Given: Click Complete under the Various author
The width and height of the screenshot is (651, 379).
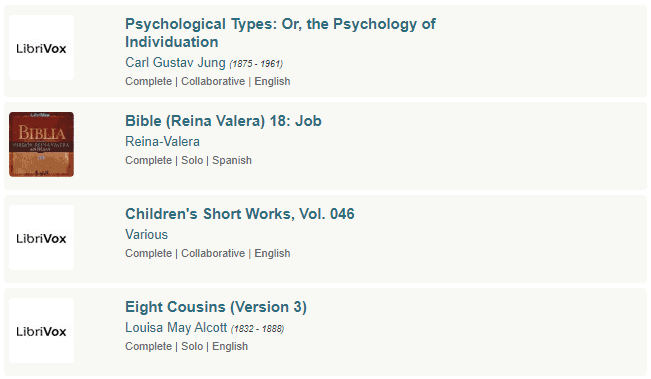Looking at the screenshot, I should (x=149, y=253).
